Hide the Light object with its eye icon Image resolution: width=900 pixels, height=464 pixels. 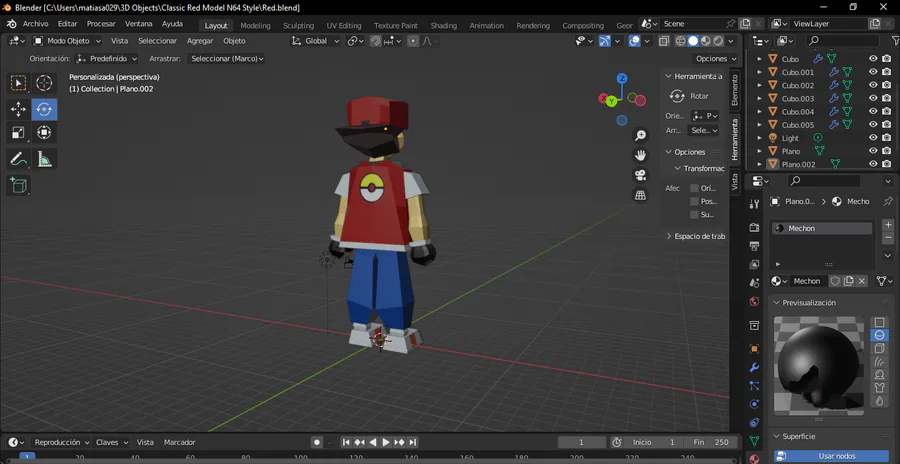click(x=873, y=138)
